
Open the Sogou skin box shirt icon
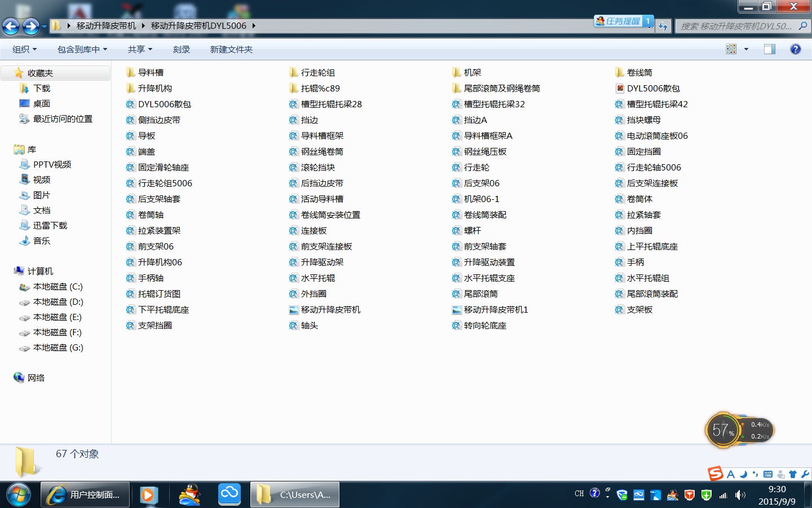tap(793, 474)
